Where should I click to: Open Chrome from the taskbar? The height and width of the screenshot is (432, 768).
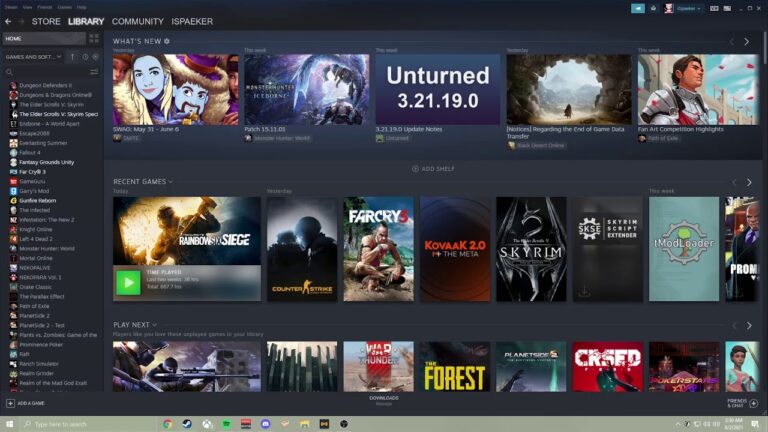coord(168,424)
